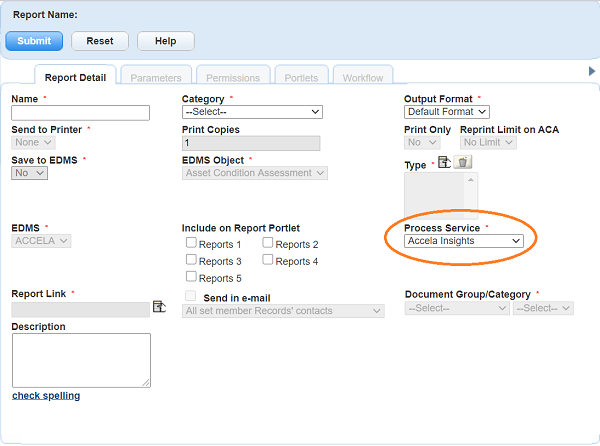Switch to the Report Detail tab
The height and width of the screenshot is (446, 600).
(76, 77)
